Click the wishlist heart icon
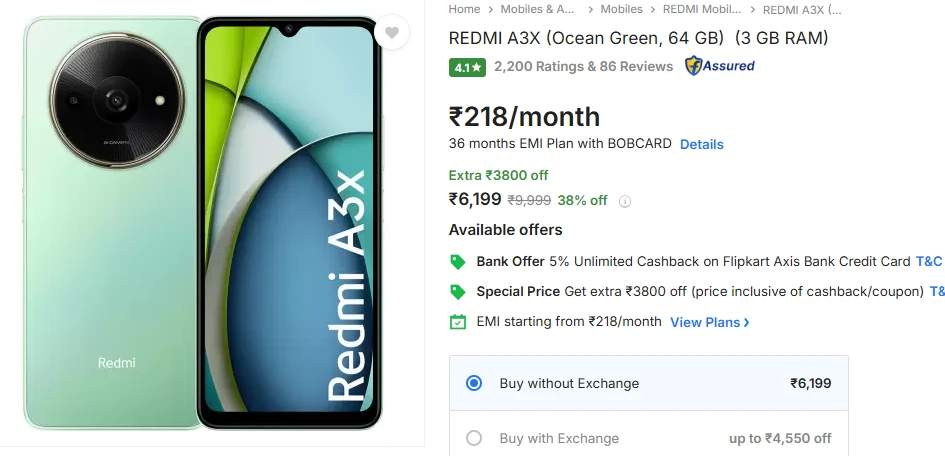The height and width of the screenshot is (456, 945). [392, 33]
